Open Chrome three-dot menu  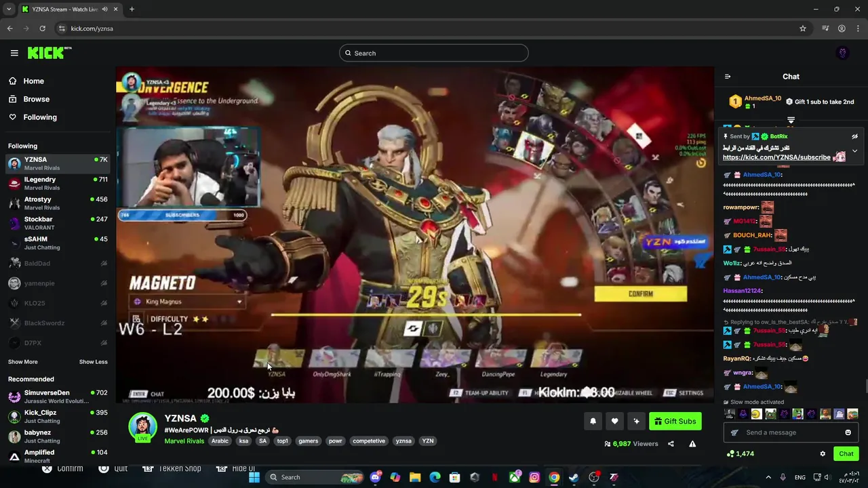coord(858,28)
